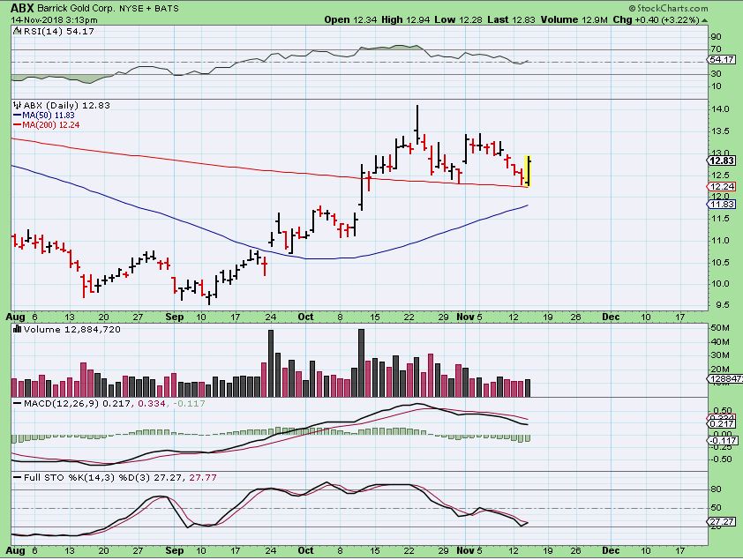The height and width of the screenshot is (560, 743).
Task: Click the Volume 12,884,720 legend text
Action: 72,329
